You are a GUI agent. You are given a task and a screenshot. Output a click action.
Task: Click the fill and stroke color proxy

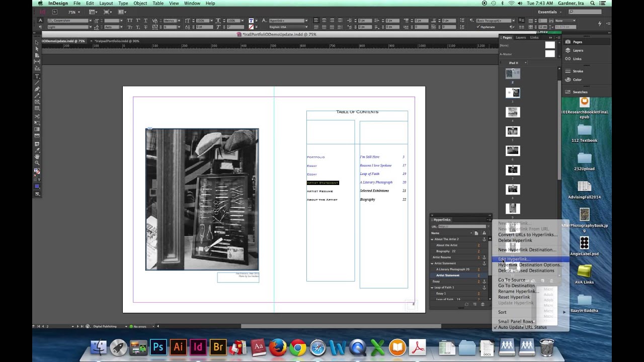pos(37,172)
